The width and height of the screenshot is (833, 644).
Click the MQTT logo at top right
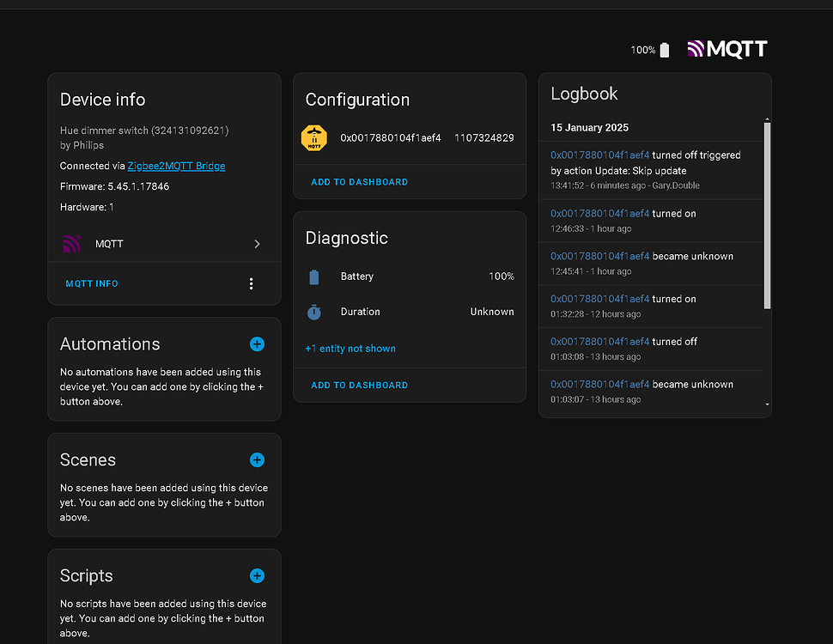pyautogui.click(x=727, y=50)
